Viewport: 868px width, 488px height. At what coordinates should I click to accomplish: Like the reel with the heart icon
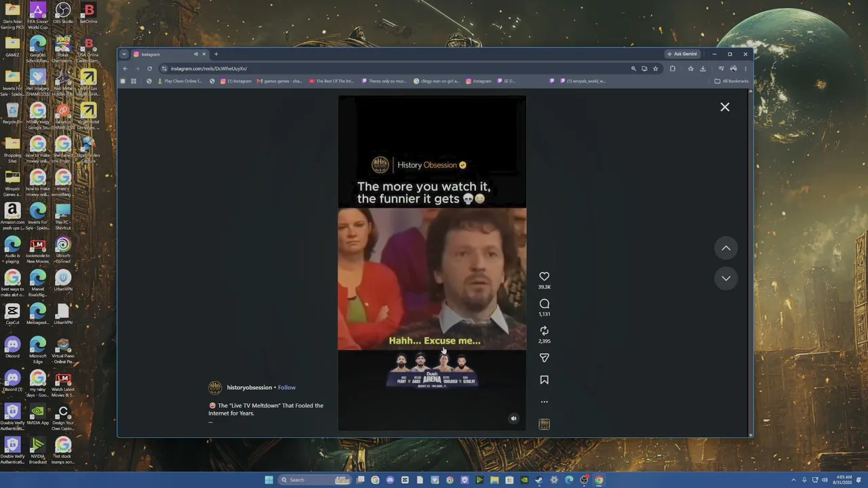click(544, 277)
